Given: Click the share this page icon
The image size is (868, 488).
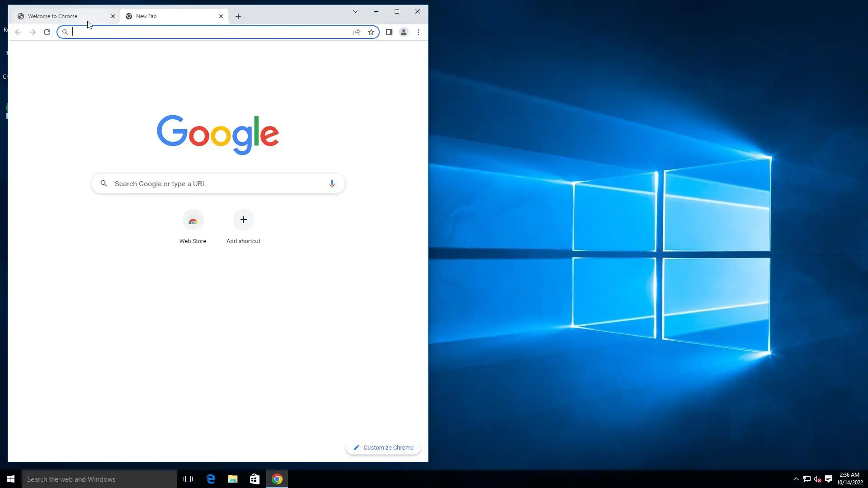Looking at the screenshot, I should (x=357, y=32).
